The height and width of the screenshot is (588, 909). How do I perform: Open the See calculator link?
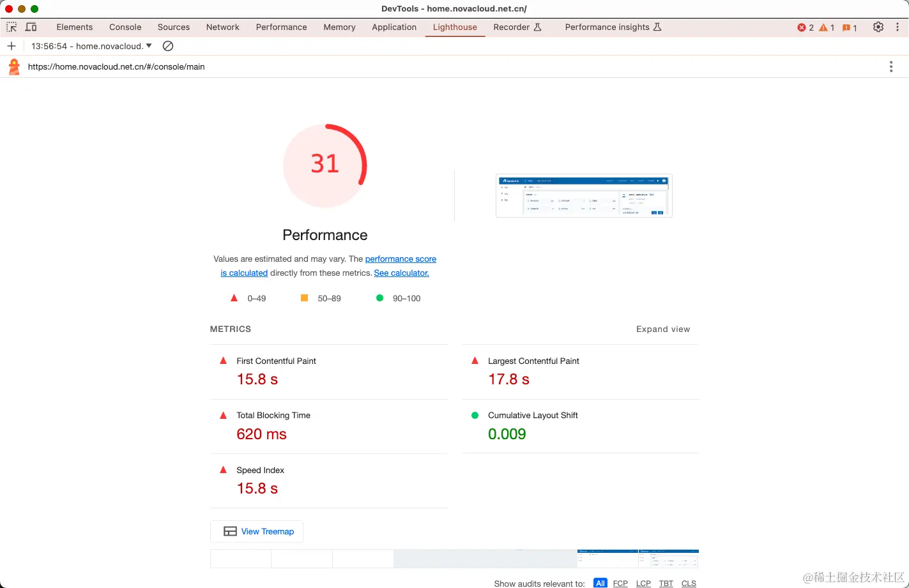pyautogui.click(x=401, y=273)
